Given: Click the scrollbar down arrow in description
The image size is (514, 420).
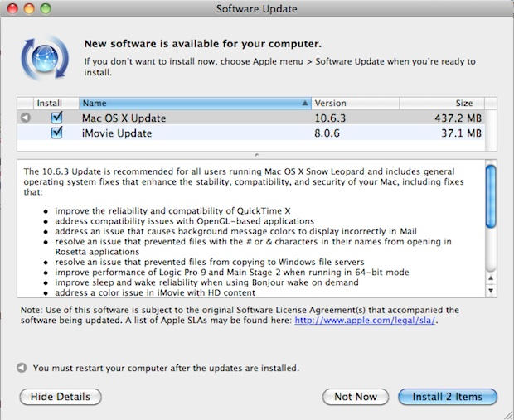Looking at the screenshot, I should tap(490, 291).
